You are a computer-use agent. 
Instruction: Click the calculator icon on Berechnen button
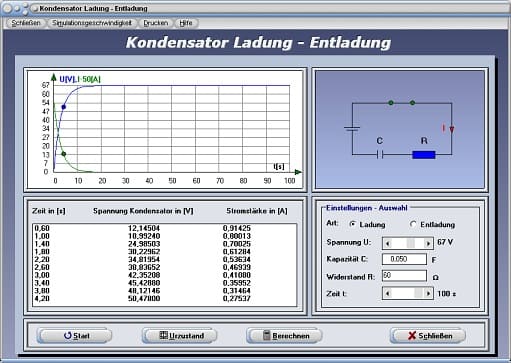click(x=266, y=335)
